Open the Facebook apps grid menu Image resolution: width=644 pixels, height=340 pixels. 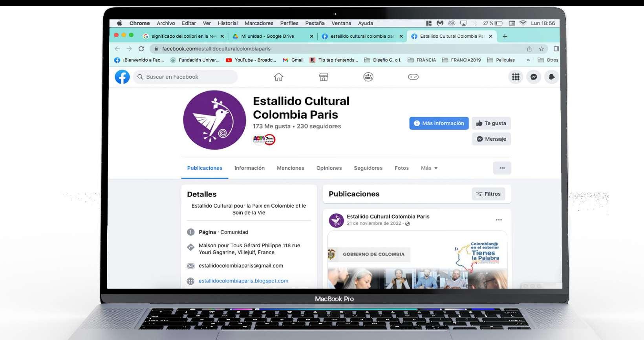516,77
